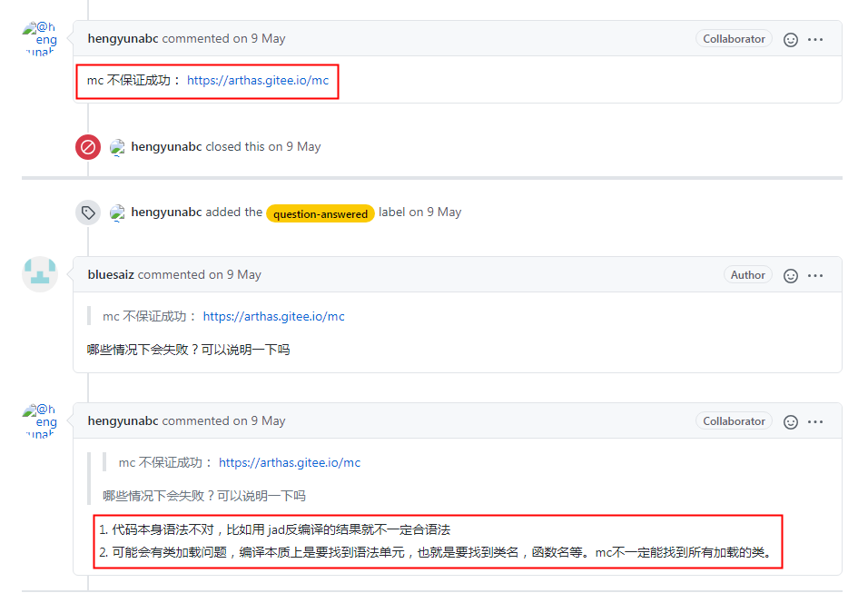The image size is (868, 593).
Task: Click small avatar in label-added event
Action: 117,213
